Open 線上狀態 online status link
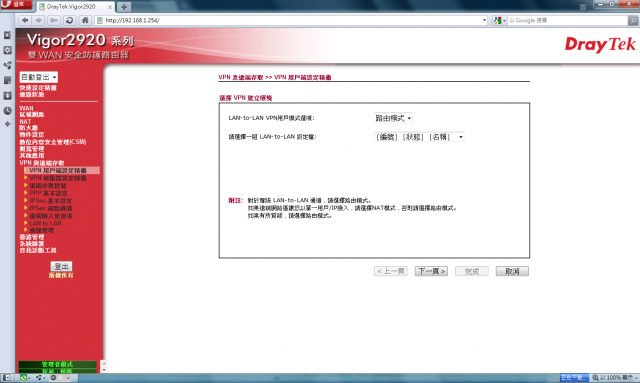The width and height of the screenshot is (640, 383). pyautogui.click(x=32, y=94)
